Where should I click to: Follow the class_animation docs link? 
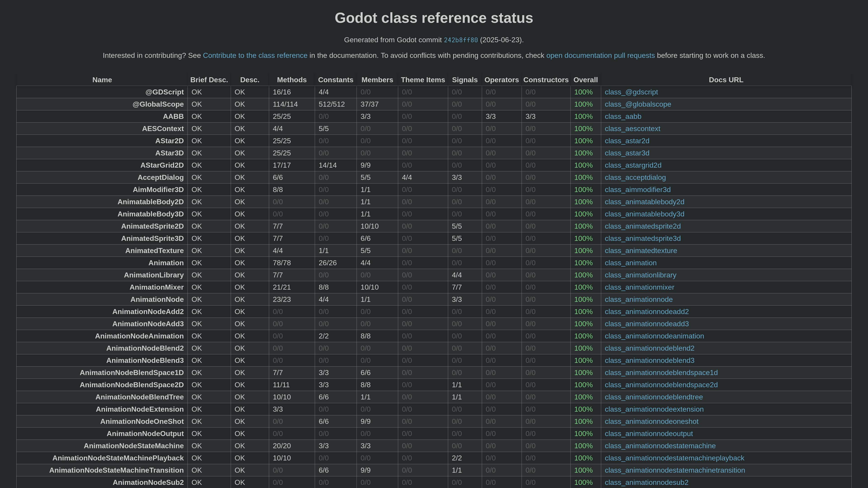pos(630,263)
